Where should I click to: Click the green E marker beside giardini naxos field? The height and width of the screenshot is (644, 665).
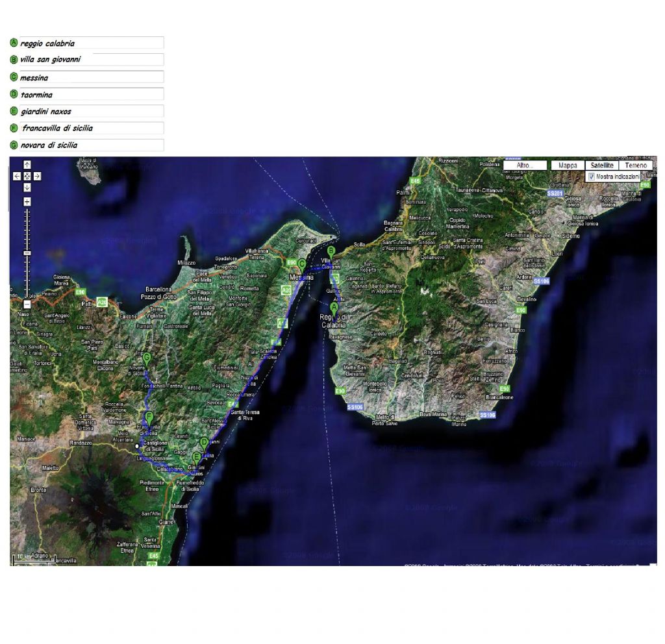coord(14,111)
